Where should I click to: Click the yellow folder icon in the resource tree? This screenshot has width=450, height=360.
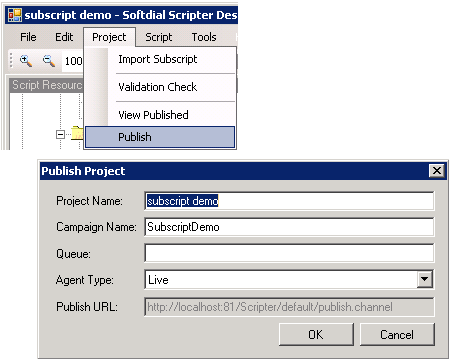[77, 133]
